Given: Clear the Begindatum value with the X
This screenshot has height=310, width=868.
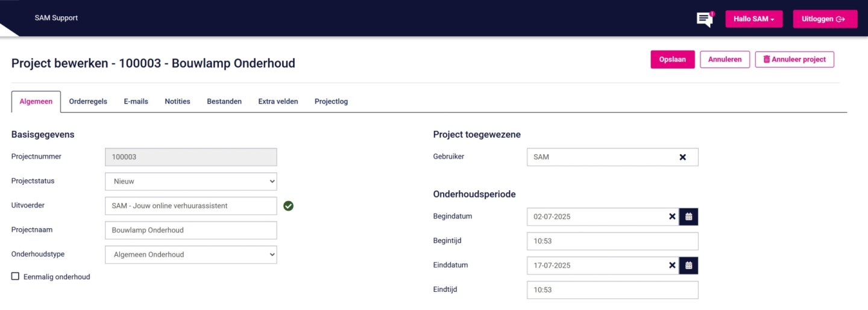Looking at the screenshot, I should click(x=672, y=217).
